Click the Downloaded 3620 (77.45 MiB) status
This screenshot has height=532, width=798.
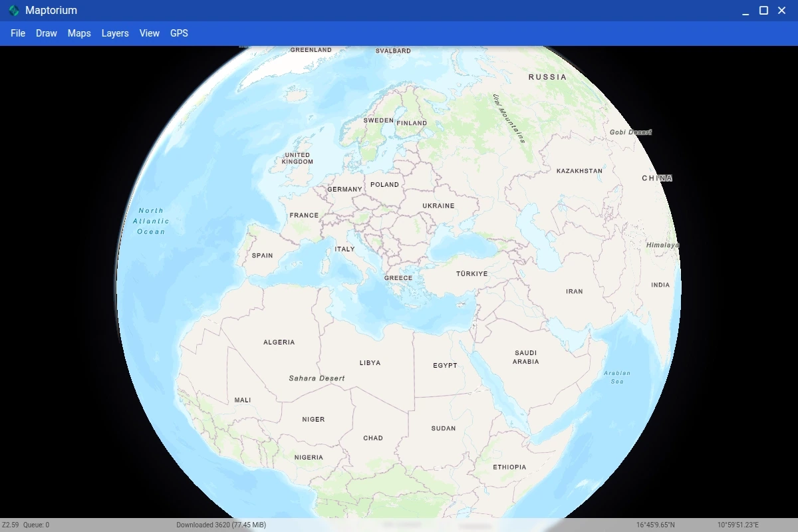click(221, 525)
